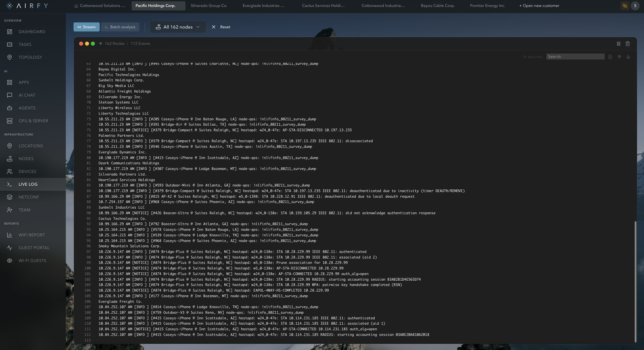Viewport: 644px width, 350px height.
Task: Go to the Guest Portal page
Action: (x=33, y=248)
